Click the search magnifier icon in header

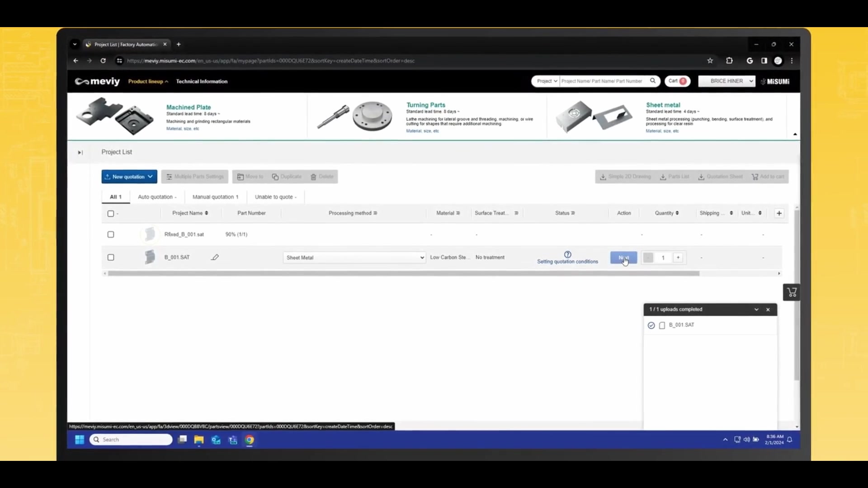point(653,81)
